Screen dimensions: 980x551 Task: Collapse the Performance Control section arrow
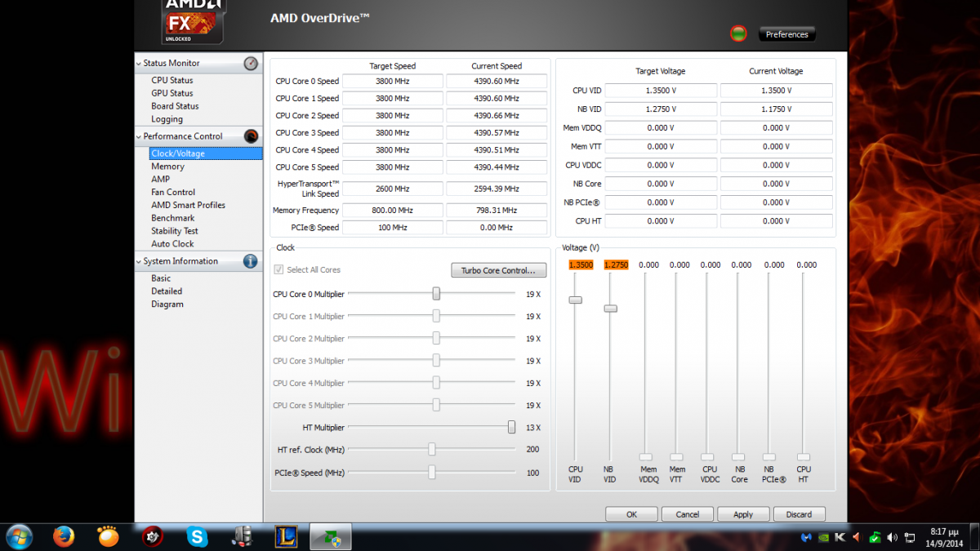[x=139, y=136]
